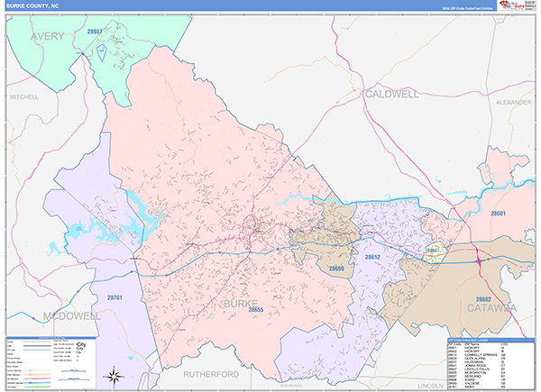Click the JONAS RIDGE row in ZIP index

coord(477,366)
